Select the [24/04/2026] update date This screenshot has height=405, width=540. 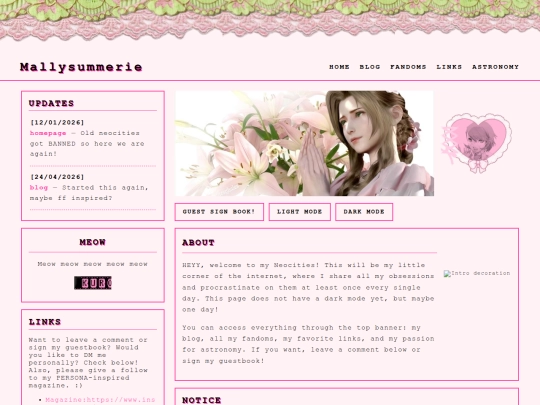click(x=57, y=177)
